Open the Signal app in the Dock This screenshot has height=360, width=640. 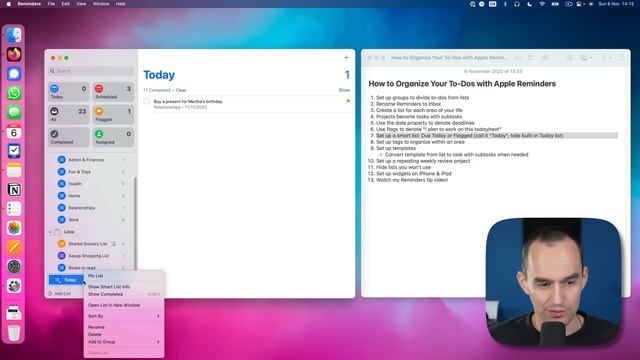[x=14, y=74]
